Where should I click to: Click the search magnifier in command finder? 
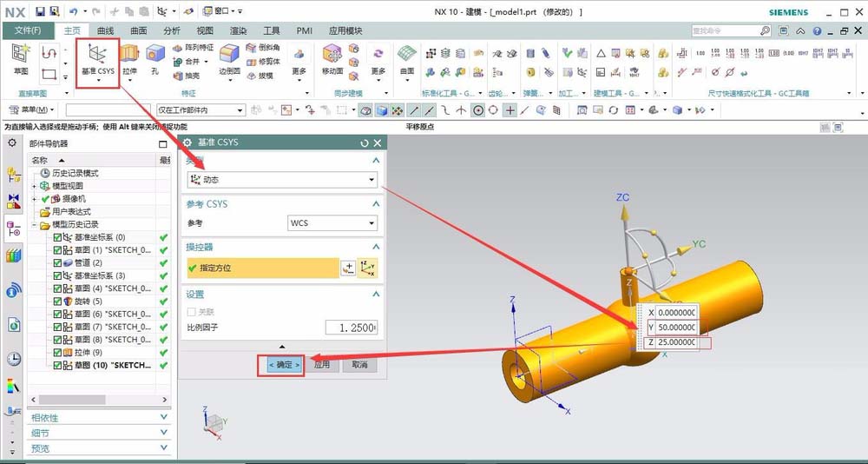(765, 31)
